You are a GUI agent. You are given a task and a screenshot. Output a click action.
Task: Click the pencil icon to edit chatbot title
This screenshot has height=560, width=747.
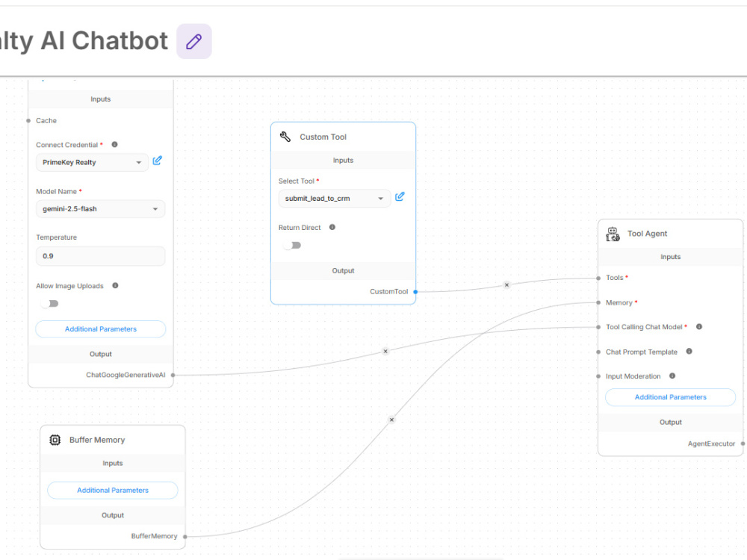pyautogui.click(x=194, y=41)
